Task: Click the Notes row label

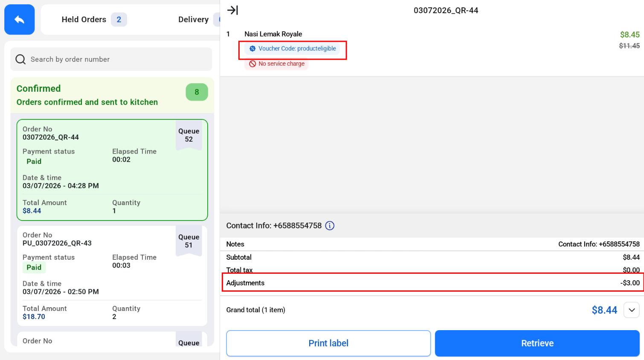Action: (x=235, y=244)
